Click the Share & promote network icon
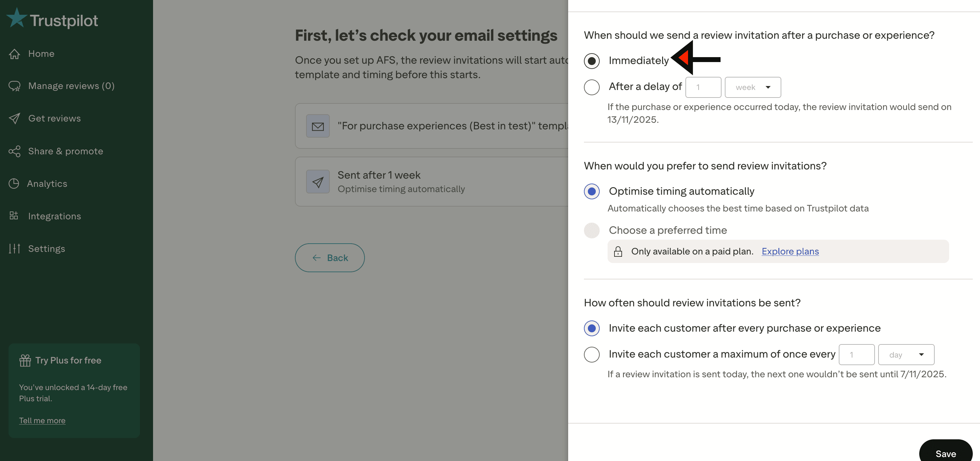 click(14, 151)
